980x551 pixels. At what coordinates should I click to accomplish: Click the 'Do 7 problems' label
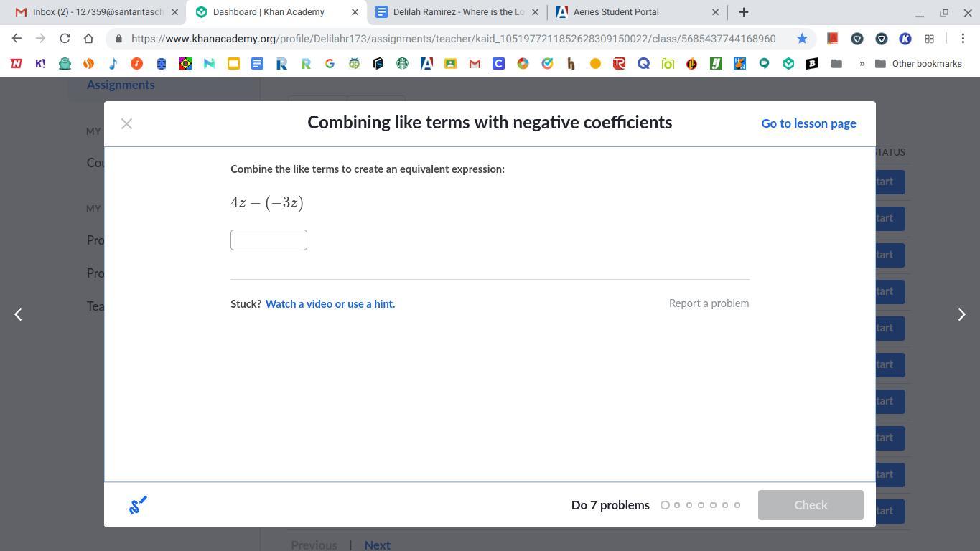[x=610, y=505]
